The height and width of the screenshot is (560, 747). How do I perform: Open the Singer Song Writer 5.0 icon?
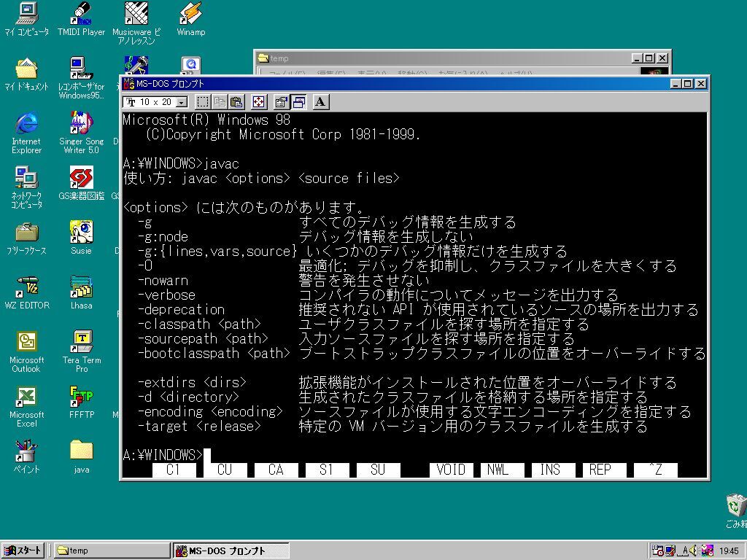tap(81, 133)
